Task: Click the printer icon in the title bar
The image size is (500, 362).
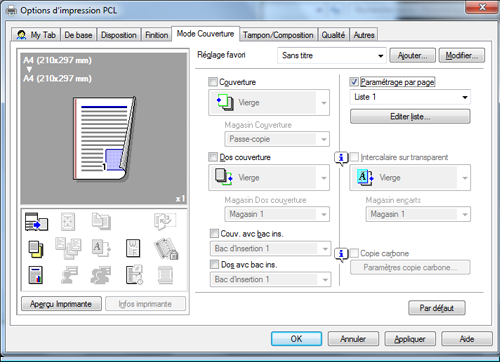Action: (x=12, y=11)
